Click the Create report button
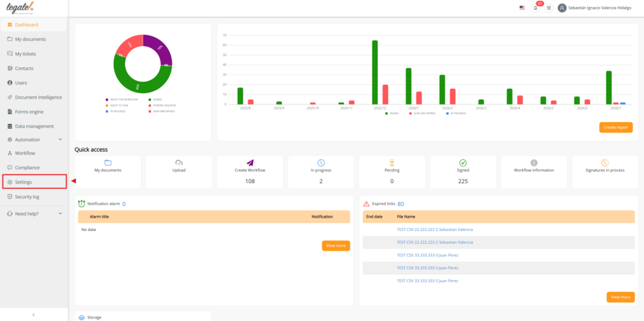 point(616,127)
